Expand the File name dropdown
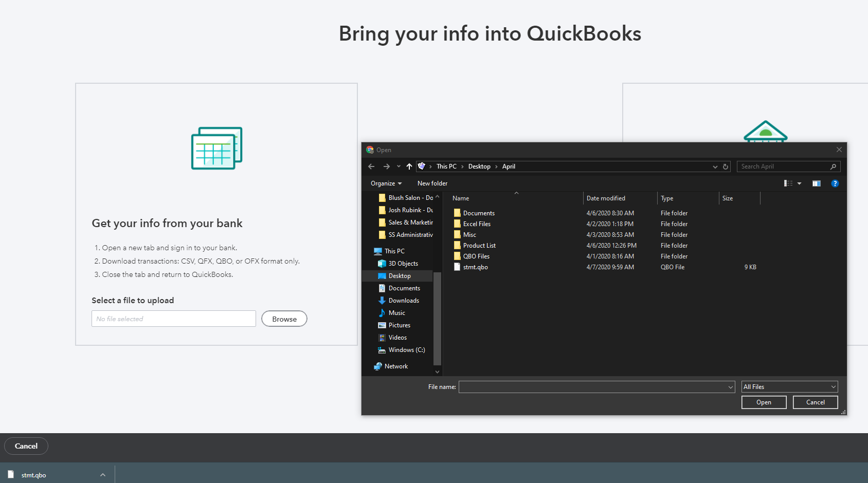 (x=731, y=387)
